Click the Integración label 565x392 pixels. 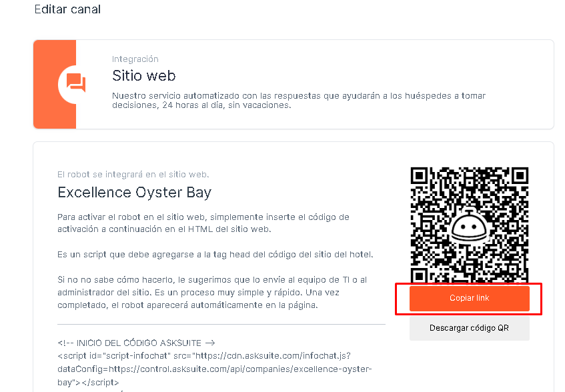pyautogui.click(x=135, y=59)
